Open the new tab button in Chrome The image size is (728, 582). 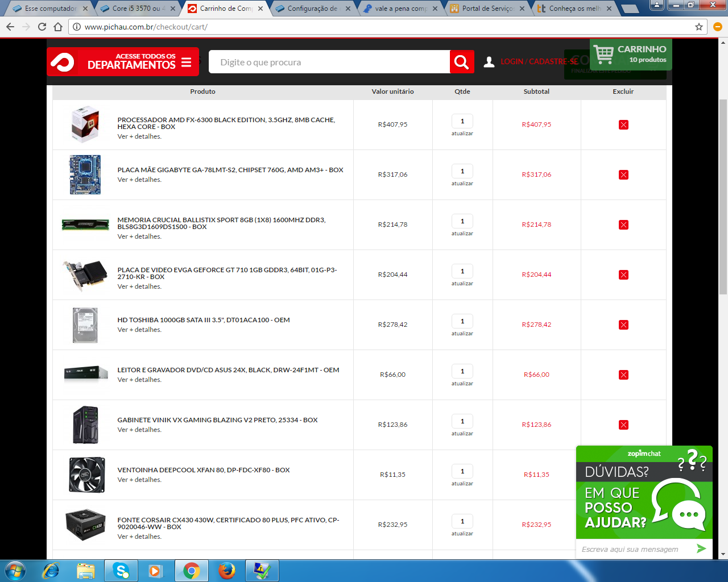click(x=630, y=9)
